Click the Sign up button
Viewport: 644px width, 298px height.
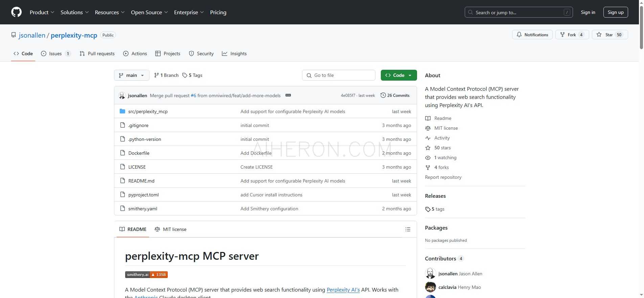coord(616,12)
